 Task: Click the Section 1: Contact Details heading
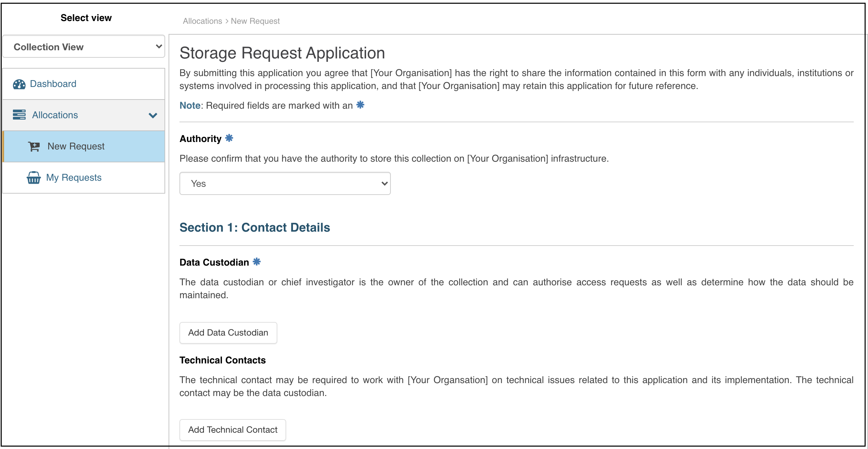pos(255,227)
